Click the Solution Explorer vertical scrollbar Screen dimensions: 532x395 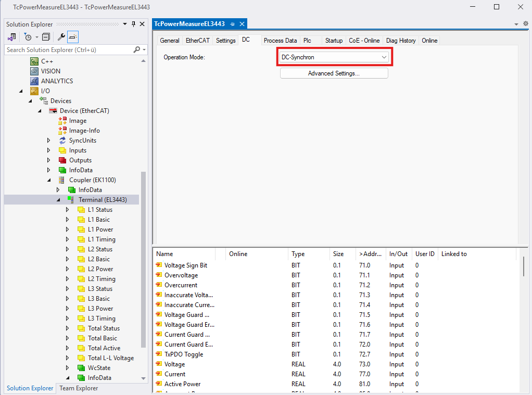[x=144, y=260]
